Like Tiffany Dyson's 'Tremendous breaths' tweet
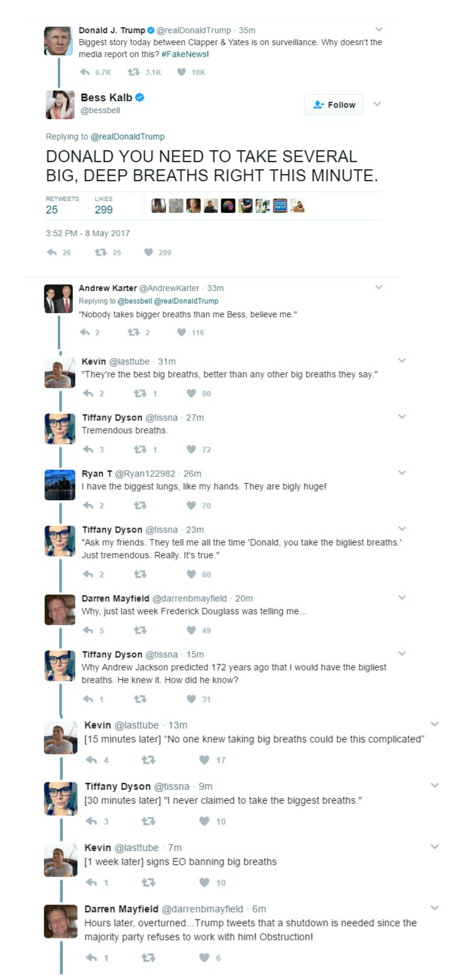 tap(191, 449)
